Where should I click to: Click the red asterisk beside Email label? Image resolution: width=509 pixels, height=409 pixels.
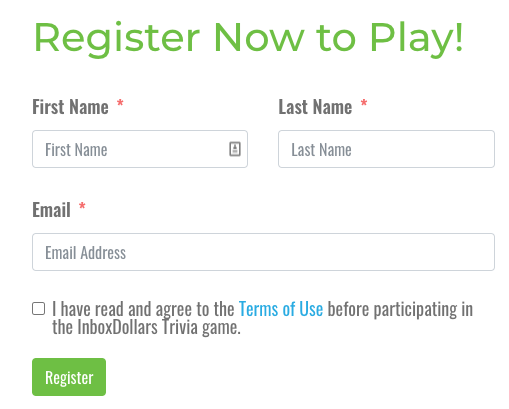coord(82,207)
